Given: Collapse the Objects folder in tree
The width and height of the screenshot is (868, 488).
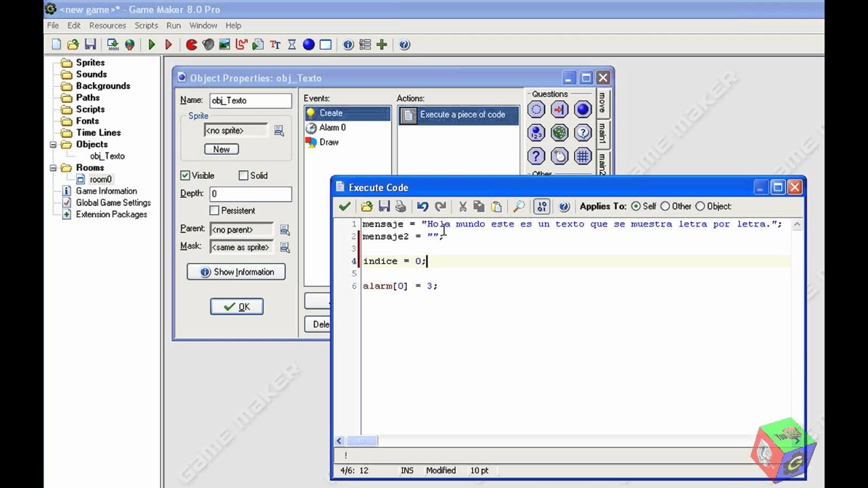Looking at the screenshot, I should [53, 144].
